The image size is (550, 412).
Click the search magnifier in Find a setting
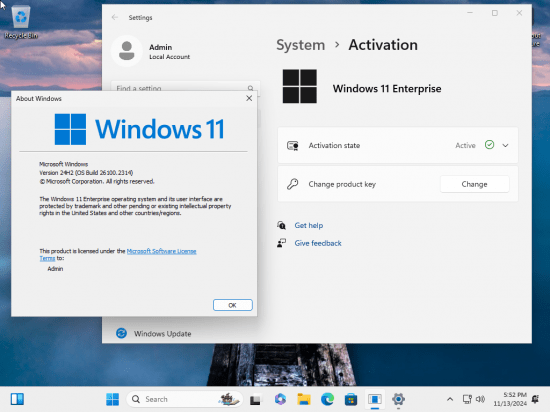(250, 88)
